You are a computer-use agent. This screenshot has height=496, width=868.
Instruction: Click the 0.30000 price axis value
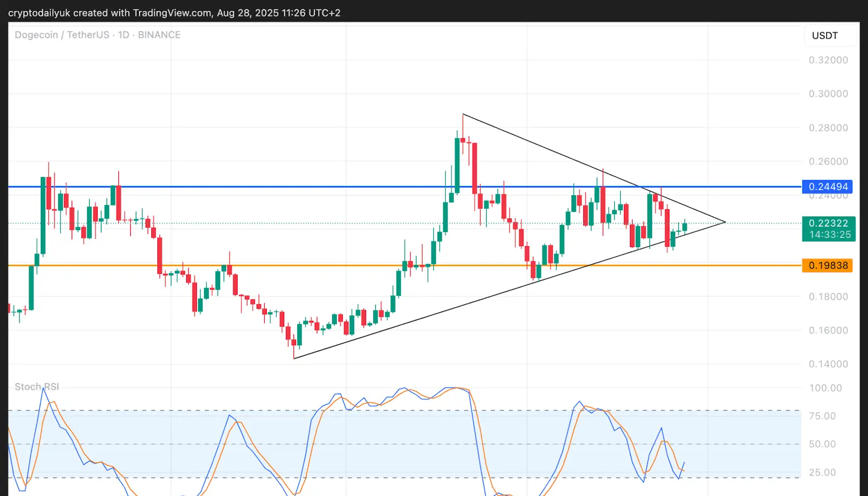pyautogui.click(x=828, y=94)
